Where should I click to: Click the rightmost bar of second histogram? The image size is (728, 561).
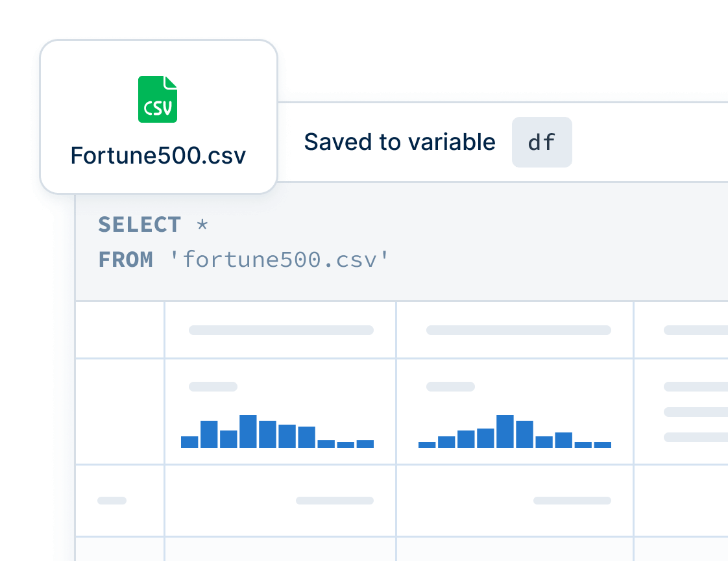[x=602, y=445]
